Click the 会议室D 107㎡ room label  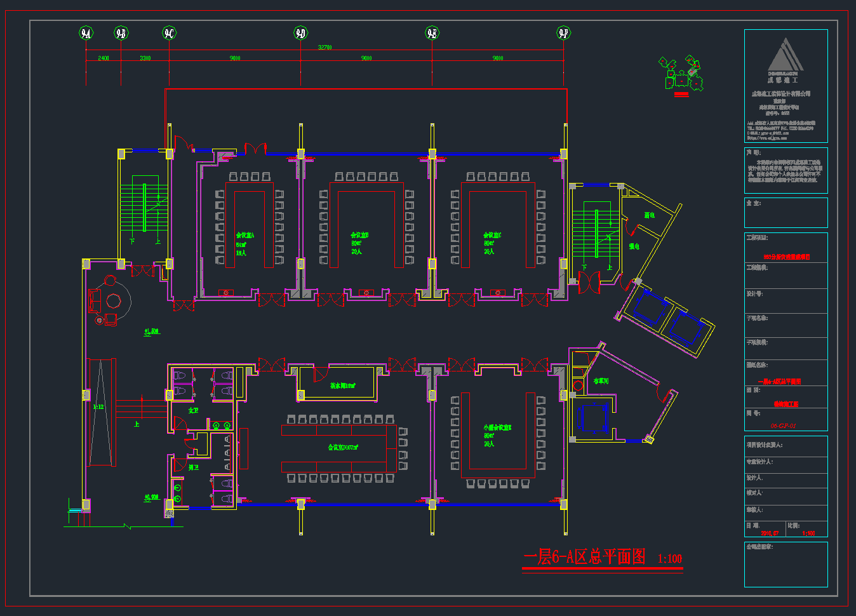click(x=343, y=448)
